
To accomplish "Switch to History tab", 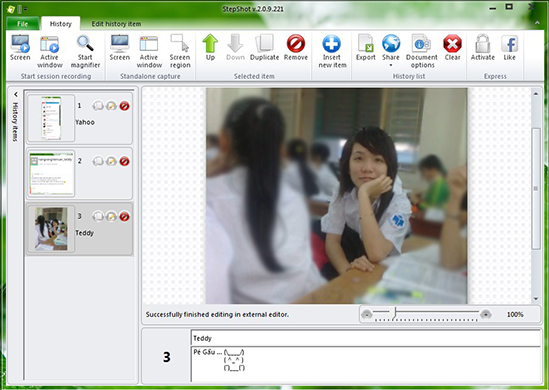I will [61, 24].
